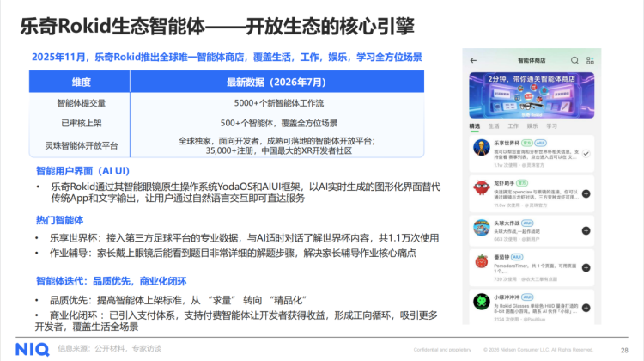Click the 智能体提交量 table cell

click(x=81, y=103)
